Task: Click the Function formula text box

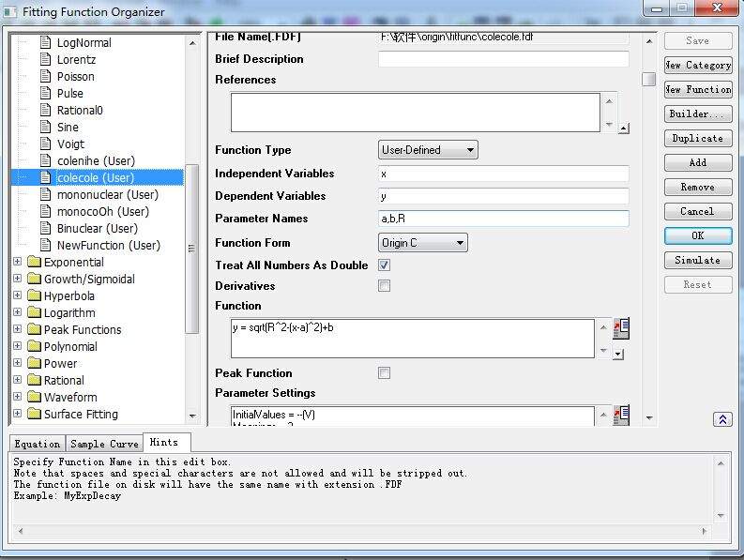Action: coord(412,339)
